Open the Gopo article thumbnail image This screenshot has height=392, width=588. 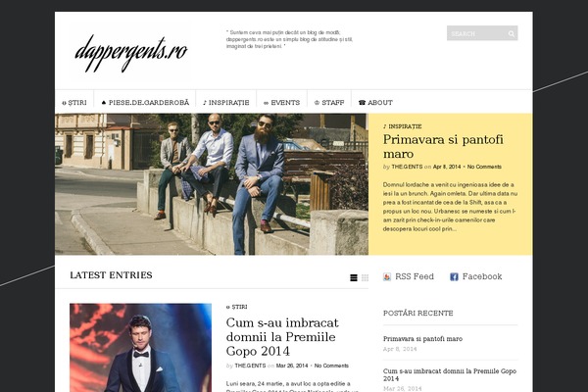click(140, 348)
